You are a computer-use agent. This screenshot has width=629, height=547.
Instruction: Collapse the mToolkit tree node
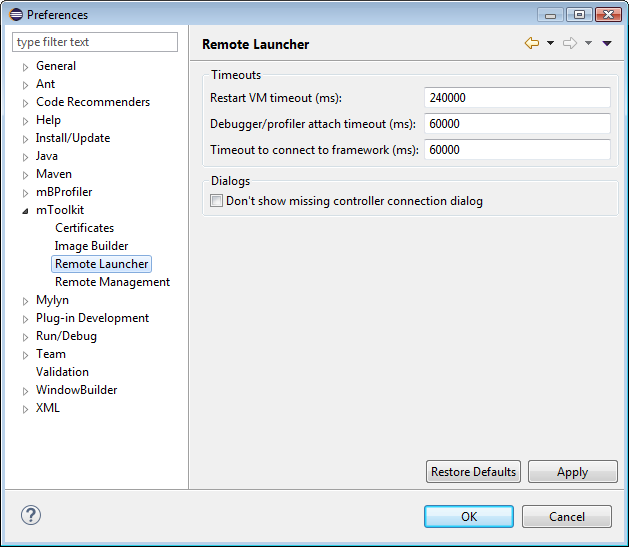pos(25,211)
